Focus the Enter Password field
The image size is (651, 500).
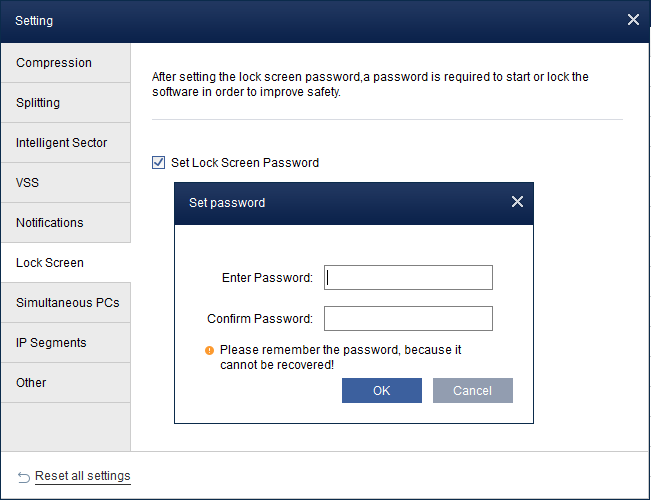tap(408, 278)
